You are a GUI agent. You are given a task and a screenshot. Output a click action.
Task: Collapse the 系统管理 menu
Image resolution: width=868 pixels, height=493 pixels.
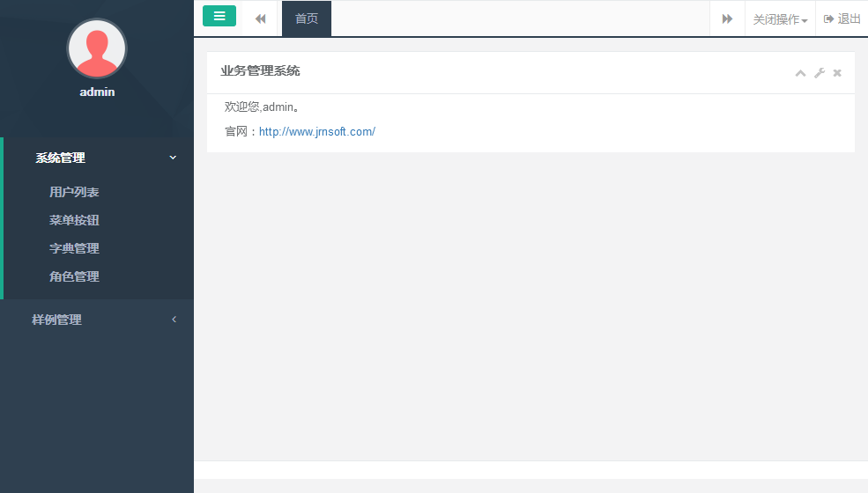(99, 158)
